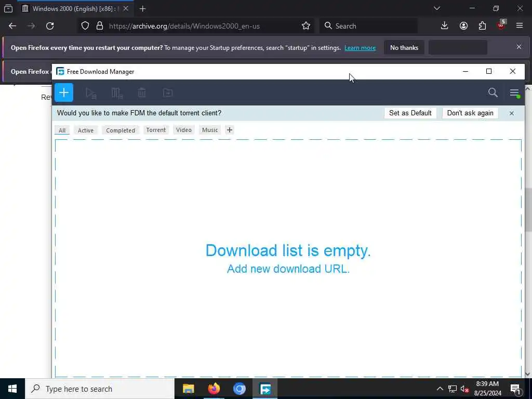532x399 pixels.
Task: Select the Video filter tab
Action: pyautogui.click(x=184, y=130)
